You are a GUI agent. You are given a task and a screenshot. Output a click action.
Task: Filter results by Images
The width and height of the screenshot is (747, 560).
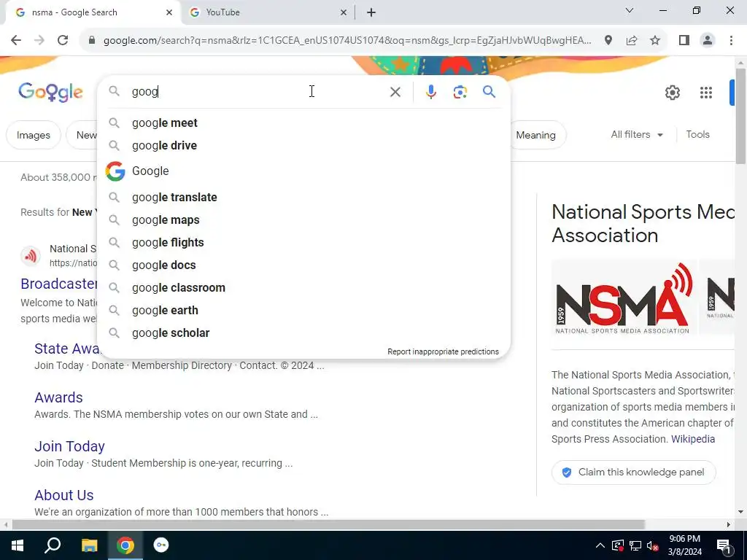point(34,135)
